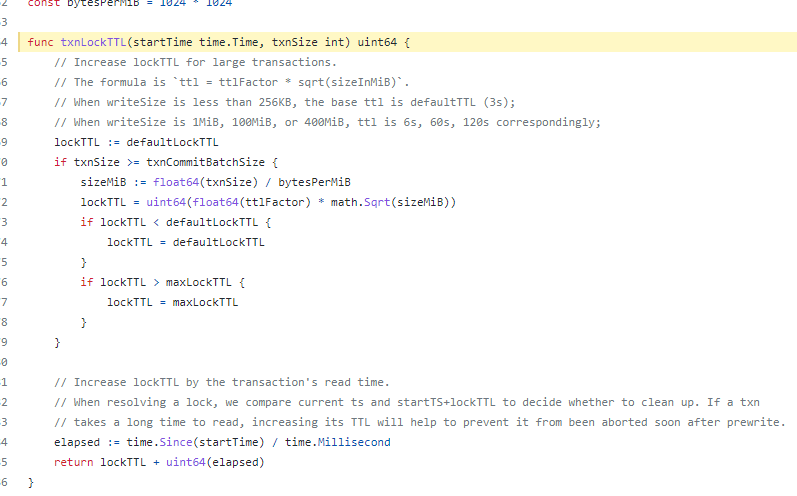Screen dimensions: 797x496
Task: Click the elapsed variable declaration
Action: [77, 442]
